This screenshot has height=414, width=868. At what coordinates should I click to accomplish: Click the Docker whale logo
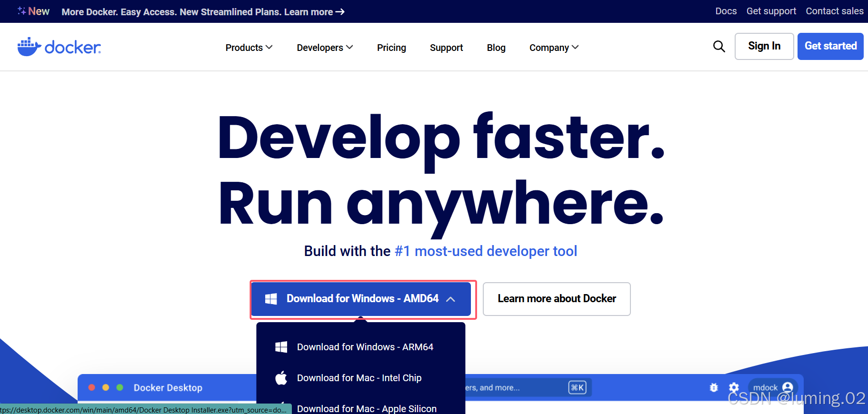pos(59,47)
